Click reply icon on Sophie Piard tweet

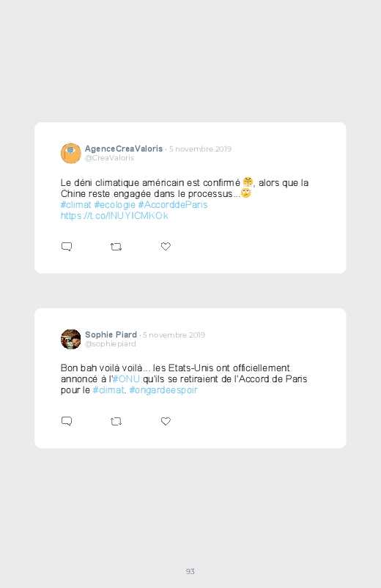point(67,421)
